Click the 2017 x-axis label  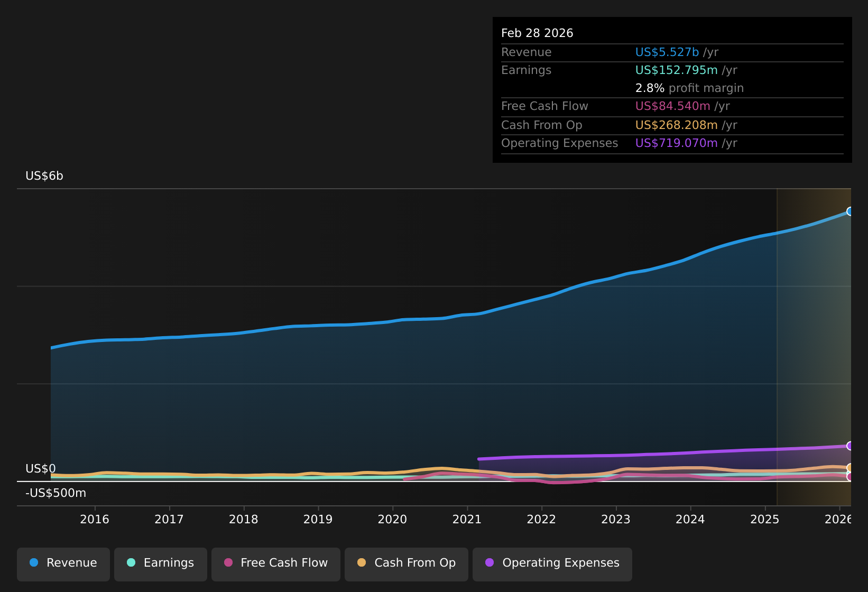[x=169, y=520]
